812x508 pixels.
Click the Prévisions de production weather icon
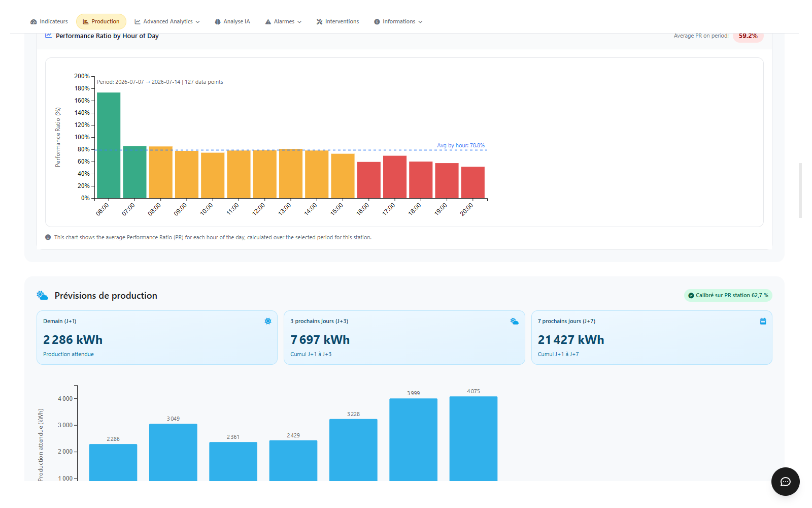43,295
